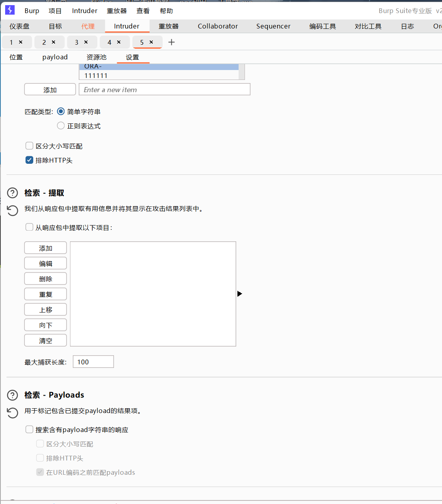Image resolution: width=442 pixels, height=504 pixels.
Task: Click the Burp Suite lightning logo icon
Action: pos(10,10)
